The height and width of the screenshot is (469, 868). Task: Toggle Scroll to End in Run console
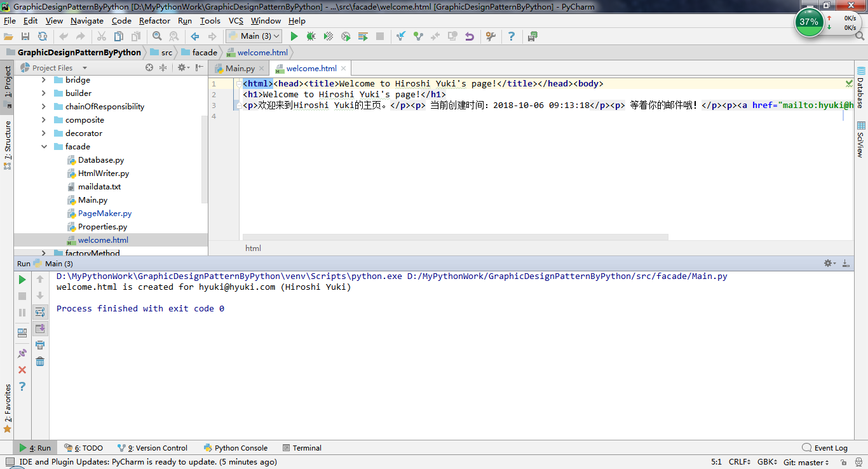(x=40, y=329)
